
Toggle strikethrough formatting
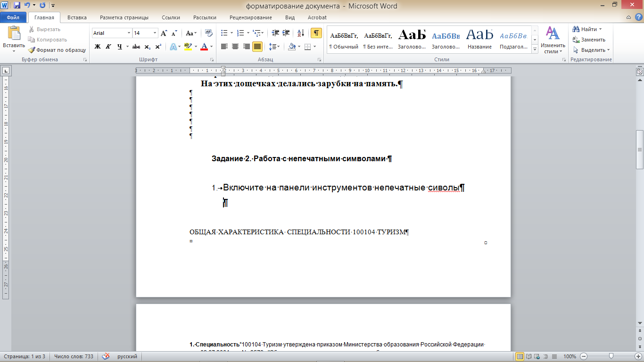[x=136, y=47]
